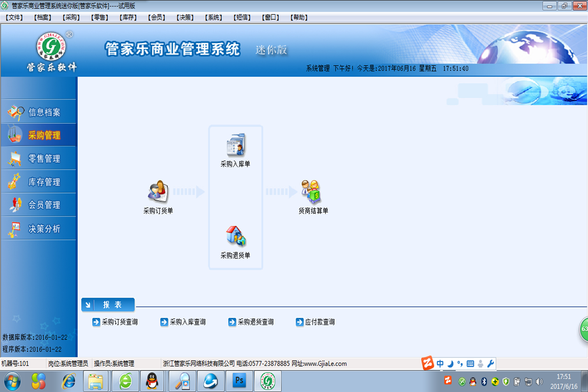Click the 岗位:系统管理员 status text
This screenshot has width=588, height=392.
click(x=68, y=364)
